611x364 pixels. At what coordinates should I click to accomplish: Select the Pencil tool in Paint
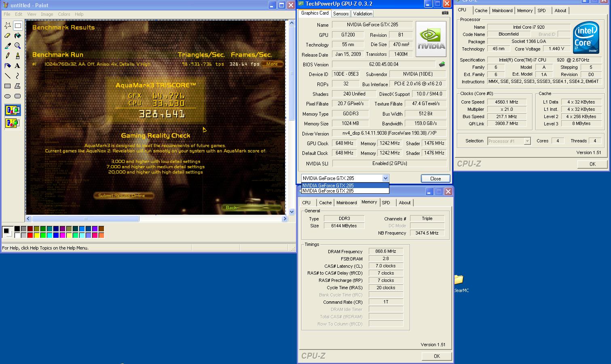[8, 56]
